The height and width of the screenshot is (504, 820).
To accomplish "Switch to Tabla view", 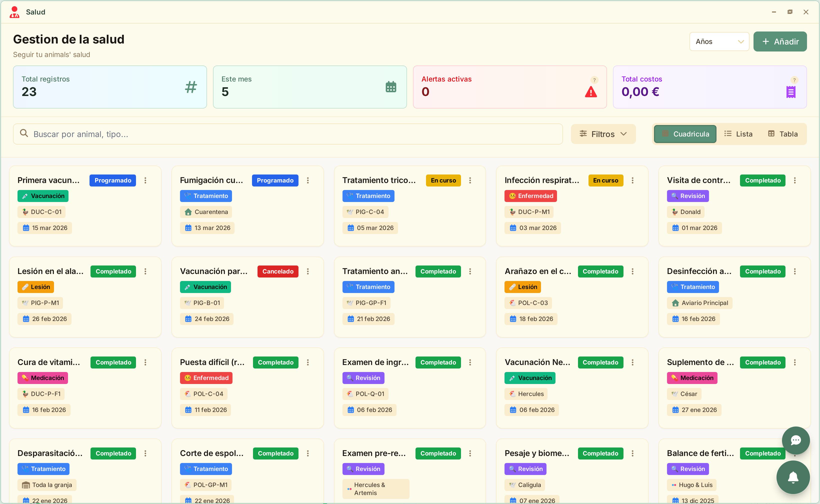I will [x=783, y=134].
